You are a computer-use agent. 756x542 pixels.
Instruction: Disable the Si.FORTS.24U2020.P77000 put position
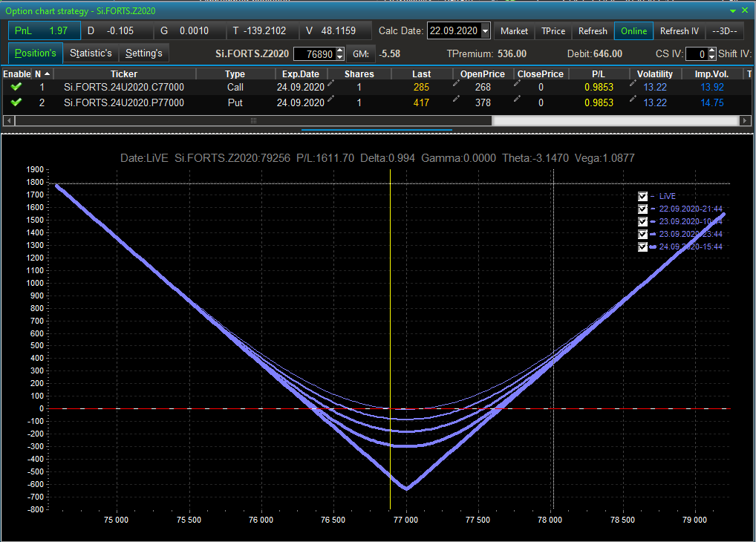[x=16, y=102]
